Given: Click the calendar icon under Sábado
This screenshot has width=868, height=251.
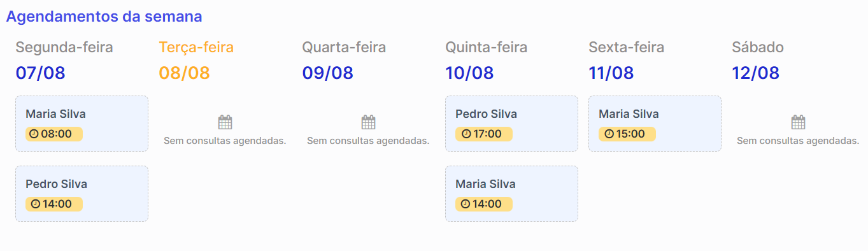Looking at the screenshot, I should click(798, 122).
